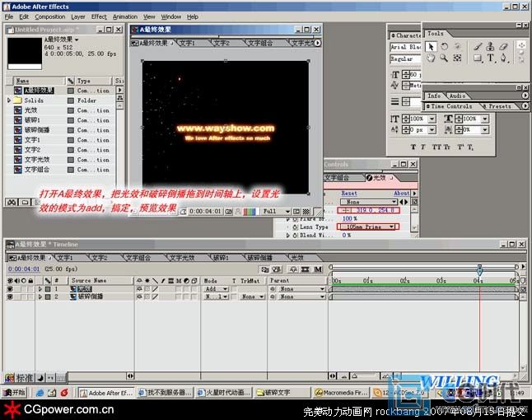Open the Layer menu
532x420 pixels.
[78, 16]
